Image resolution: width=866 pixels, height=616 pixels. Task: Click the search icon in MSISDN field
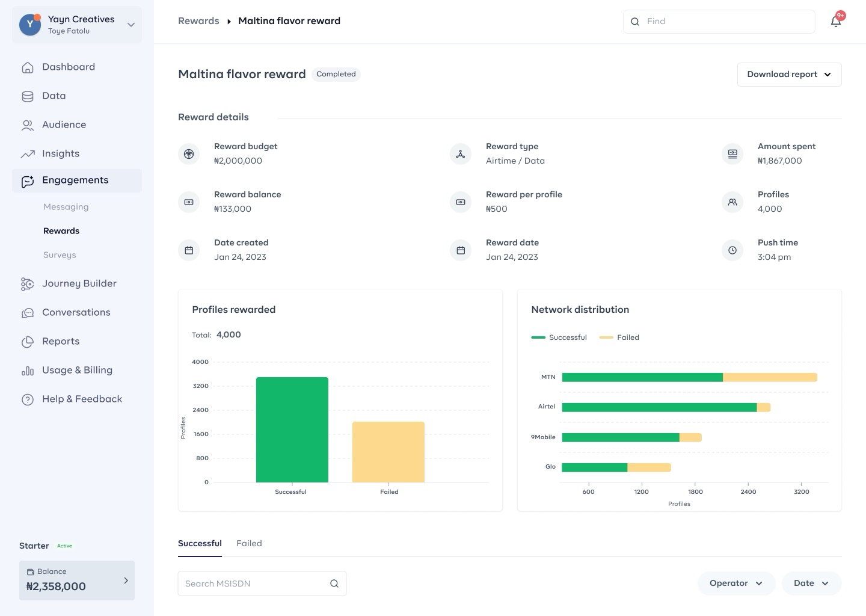334,584
